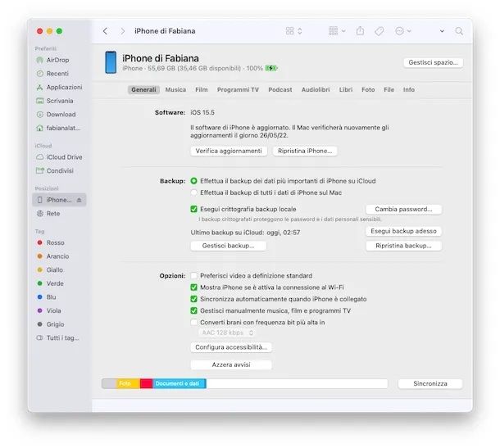Image resolution: width=500 pixels, height=448 pixels.
Task: Select the backup to iCloud radio button
Action: [193, 181]
